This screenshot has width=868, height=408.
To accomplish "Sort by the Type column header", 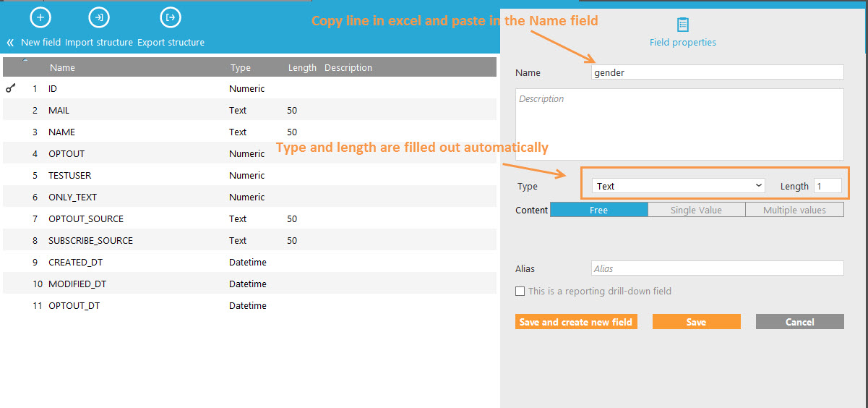I will click(x=240, y=67).
